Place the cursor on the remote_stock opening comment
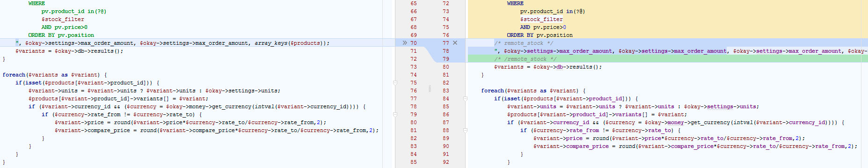Viewport: 868px width, 168px height. [x=524, y=43]
